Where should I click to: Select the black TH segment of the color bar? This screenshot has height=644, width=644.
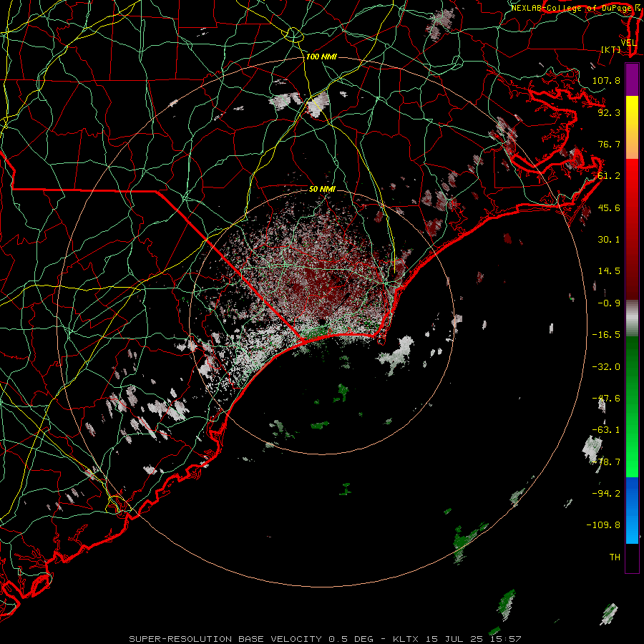point(632,558)
